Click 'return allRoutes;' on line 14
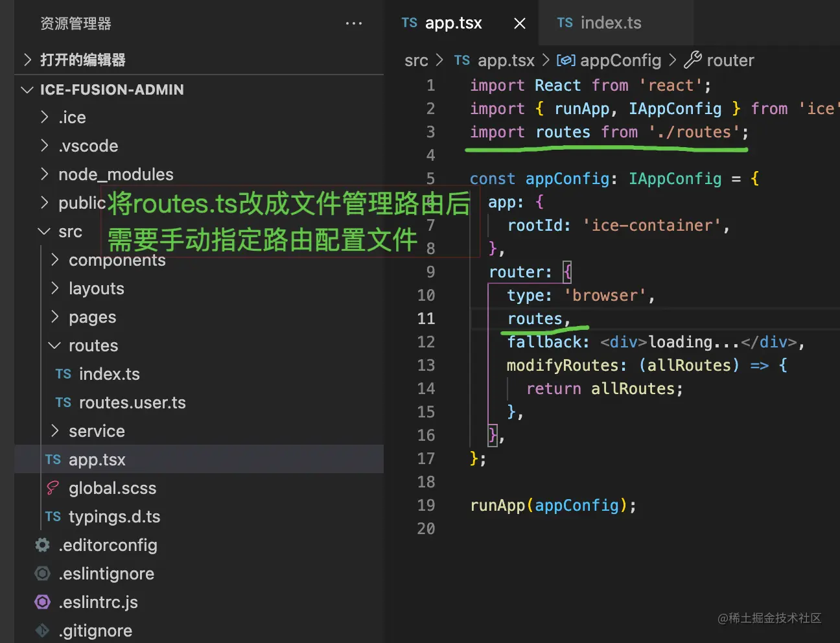840x643 pixels. tap(605, 388)
